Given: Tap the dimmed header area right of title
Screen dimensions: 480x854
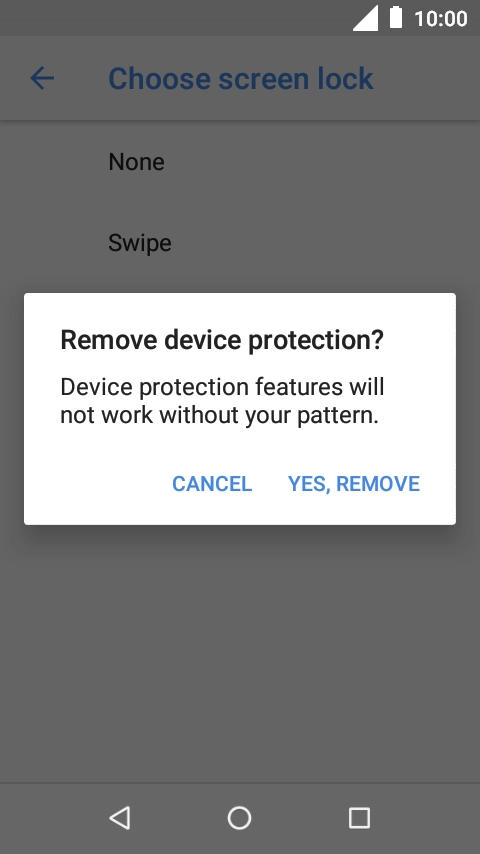Looking at the screenshot, I should pyautogui.click(x=425, y=78).
